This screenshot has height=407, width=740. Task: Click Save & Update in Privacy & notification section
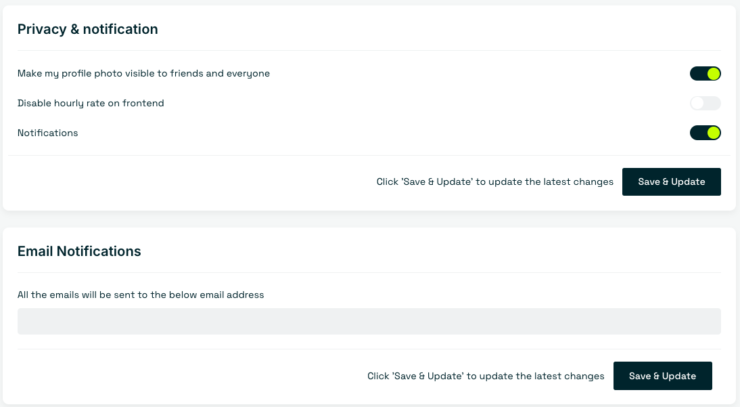coord(671,182)
